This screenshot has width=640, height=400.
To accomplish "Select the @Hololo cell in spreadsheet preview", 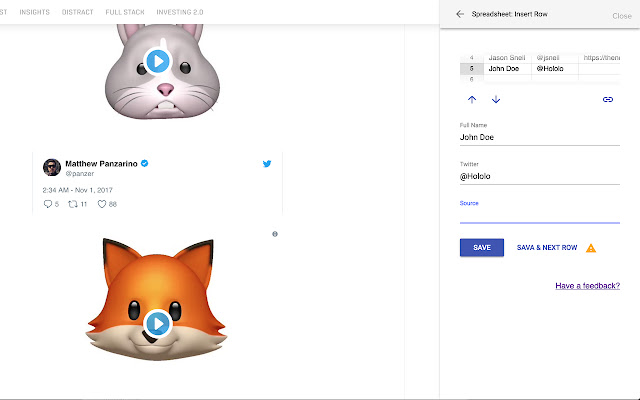I will 554,69.
